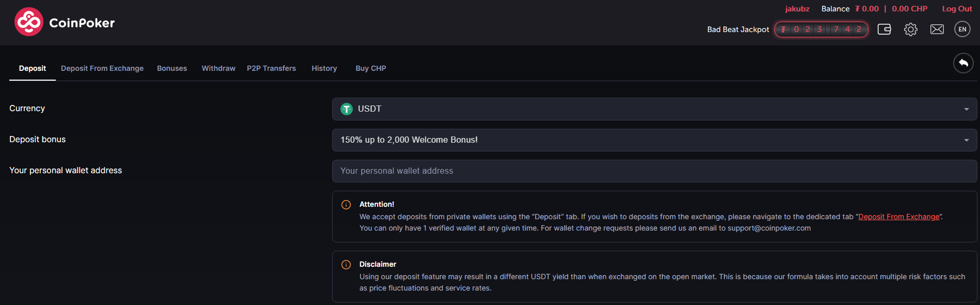This screenshot has height=305, width=980.
Task: Open the wallet icon in header
Action: 884,29
